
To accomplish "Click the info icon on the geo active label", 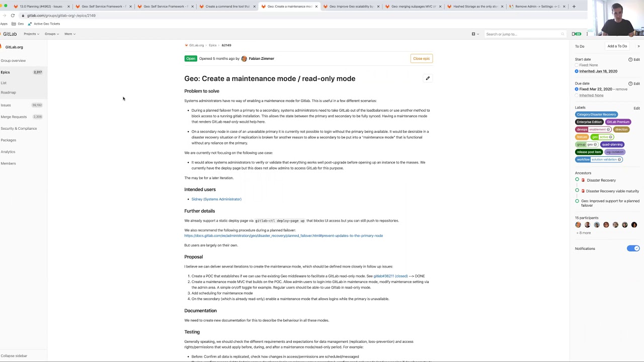I will pyautogui.click(x=611, y=137).
